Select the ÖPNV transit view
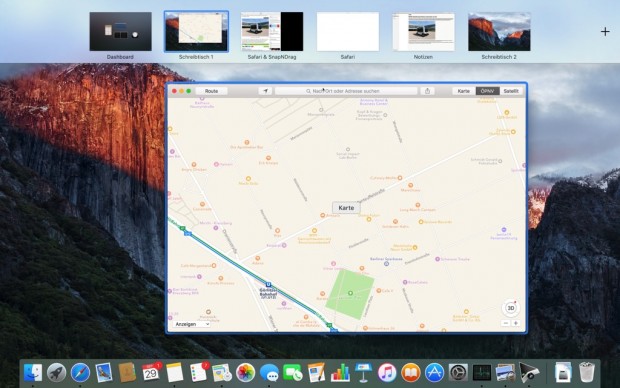The image size is (620, 388). 487,91
